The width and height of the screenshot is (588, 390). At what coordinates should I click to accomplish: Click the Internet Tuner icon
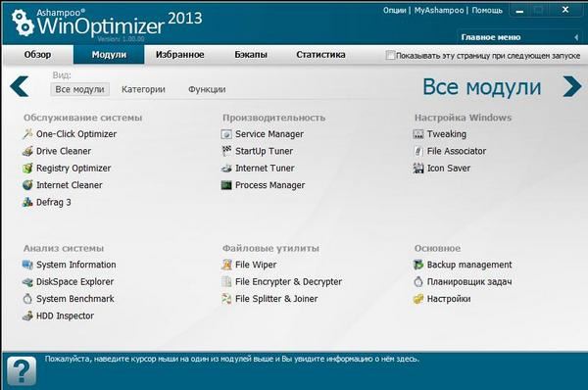(226, 168)
